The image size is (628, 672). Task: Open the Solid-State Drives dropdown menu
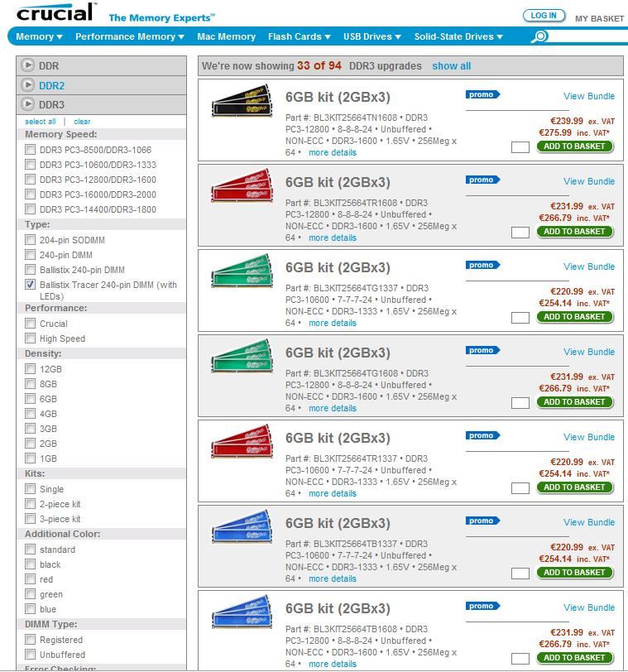coord(458,36)
